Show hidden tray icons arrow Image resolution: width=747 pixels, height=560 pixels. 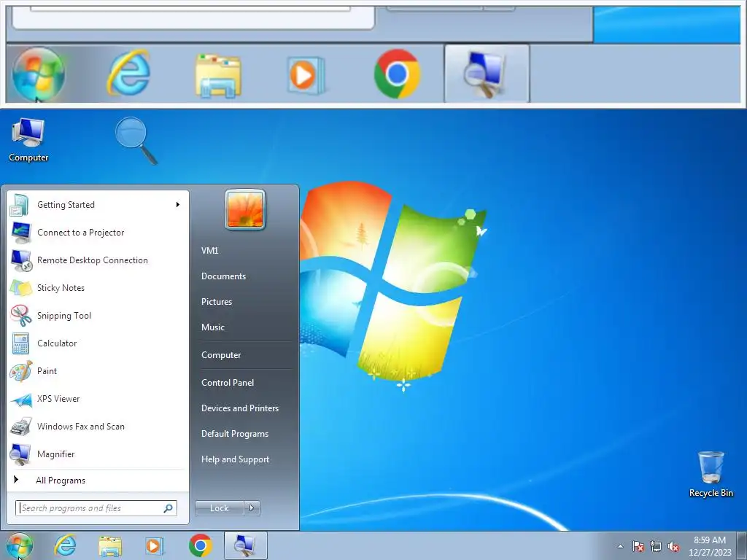coord(620,546)
